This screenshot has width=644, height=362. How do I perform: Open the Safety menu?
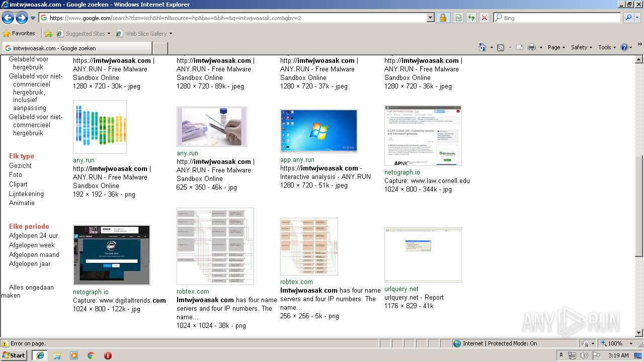[582, 47]
